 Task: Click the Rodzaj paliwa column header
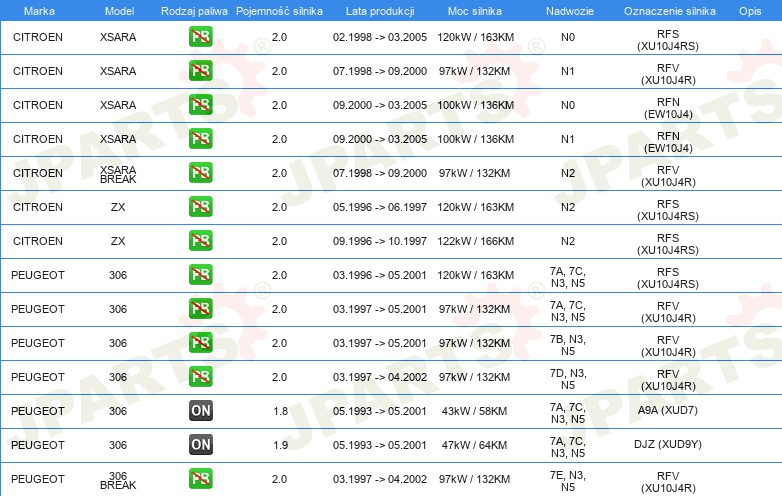(194, 11)
